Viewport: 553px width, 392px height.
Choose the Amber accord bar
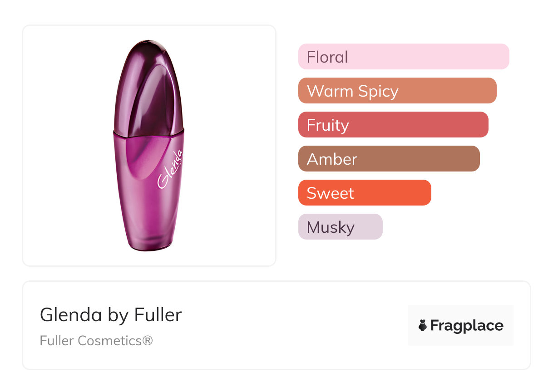click(x=389, y=159)
